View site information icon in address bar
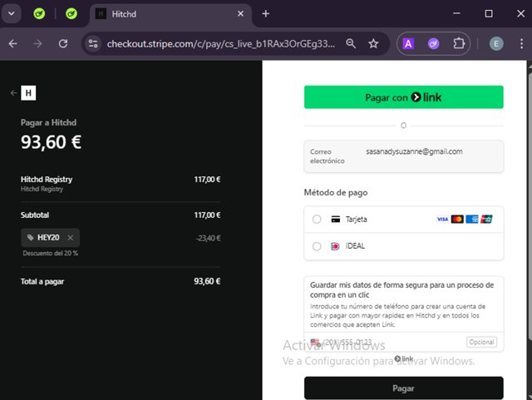 pos(93,43)
